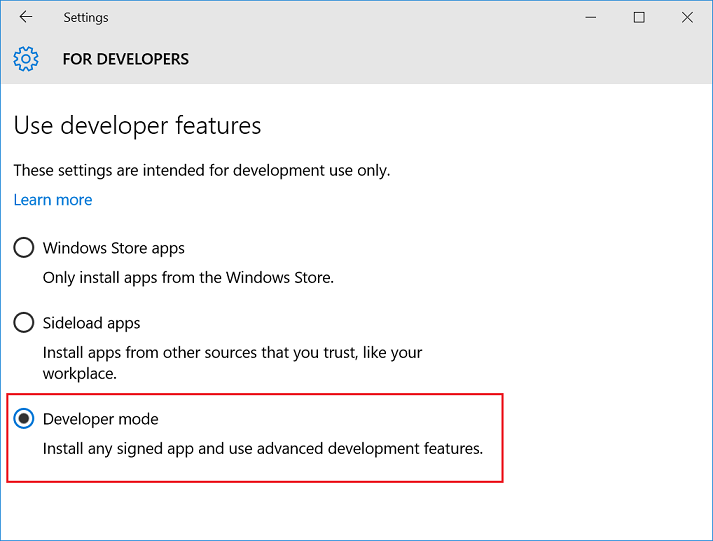Minimize the Settings window
713x541 pixels.
pos(591,17)
